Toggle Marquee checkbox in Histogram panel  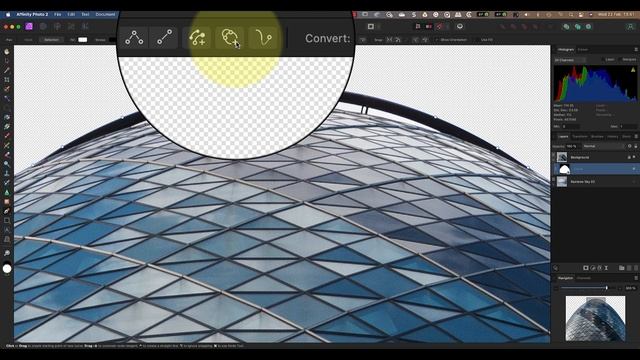pyautogui.click(x=620, y=60)
